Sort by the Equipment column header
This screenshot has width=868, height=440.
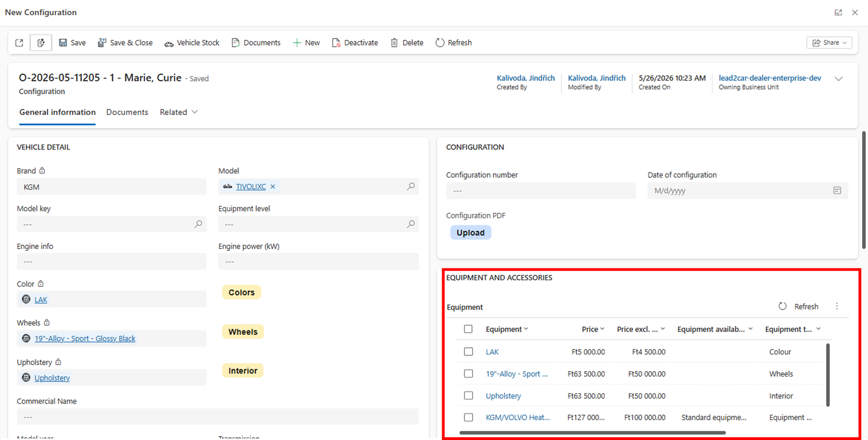click(507, 329)
